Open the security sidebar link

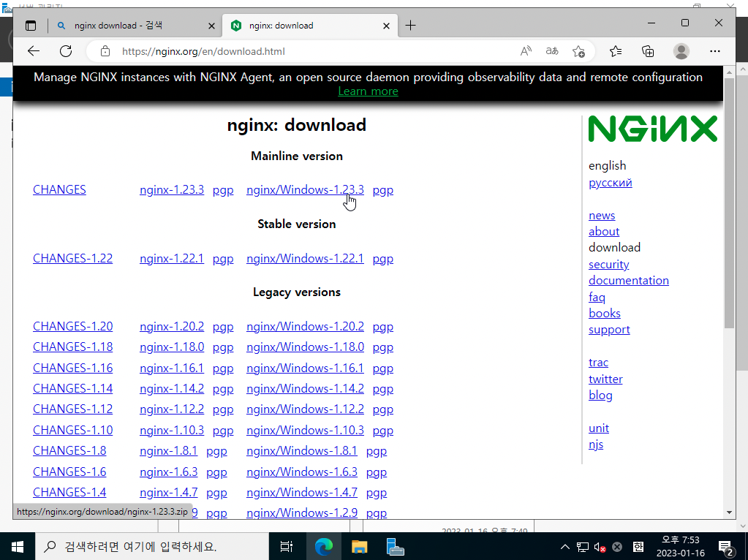click(x=608, y=264)
